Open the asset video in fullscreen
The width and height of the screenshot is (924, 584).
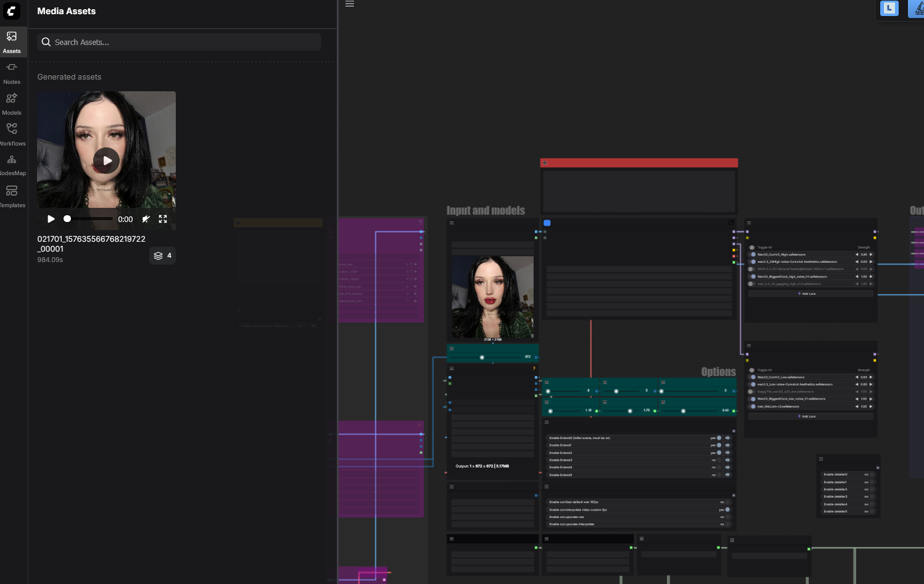[x=163, y=219]
